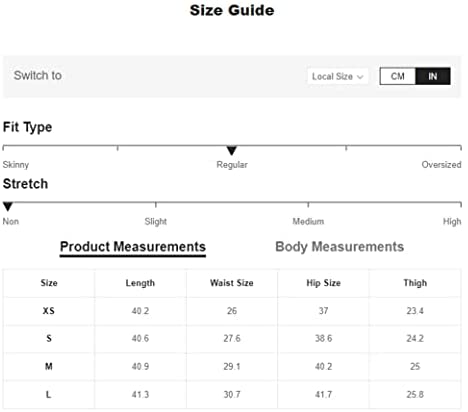Select the XS size row
This screenshot has height=412, width=468.
232,311
